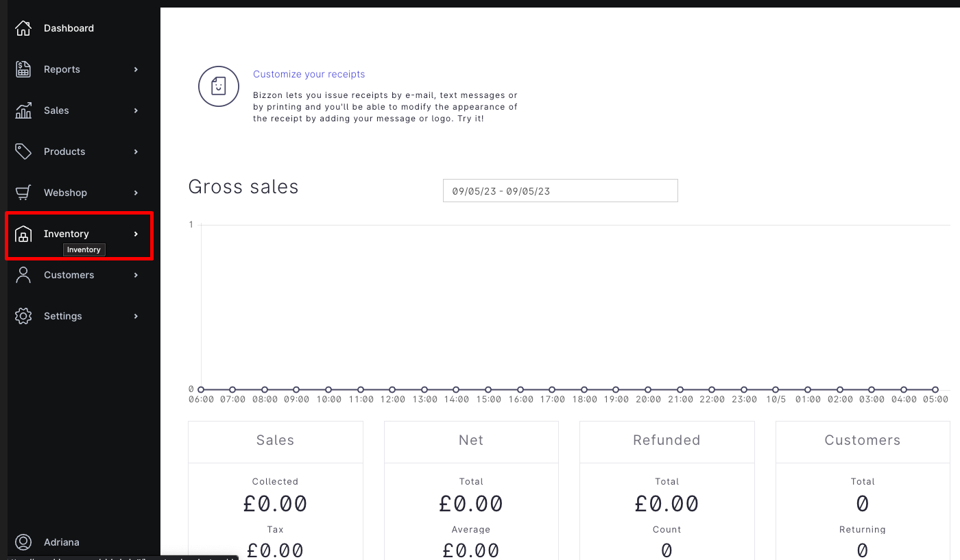Select the Customers person icon
The height and width of the screenshot is (560, 960).
pyautogui.click(x=23, y=274)
